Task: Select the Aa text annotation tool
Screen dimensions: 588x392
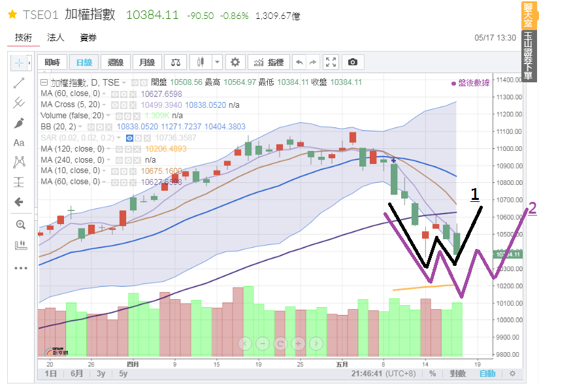Action: tap(19, 142)
